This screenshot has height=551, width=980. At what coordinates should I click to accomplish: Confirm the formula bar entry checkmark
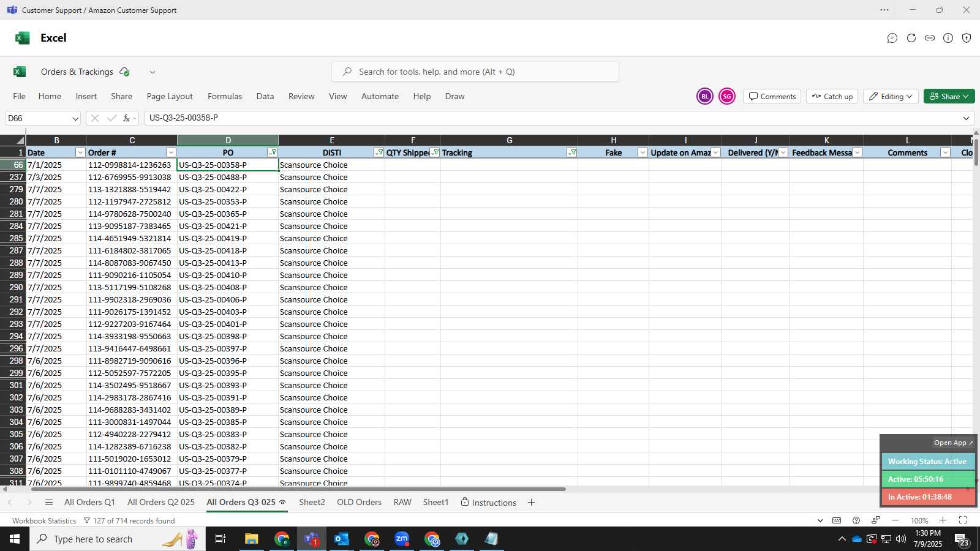[x=111, y=118]
